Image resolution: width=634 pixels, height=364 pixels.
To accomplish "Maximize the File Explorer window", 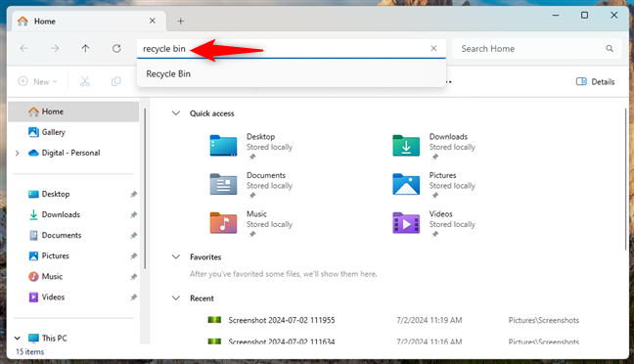I will 584,16.
